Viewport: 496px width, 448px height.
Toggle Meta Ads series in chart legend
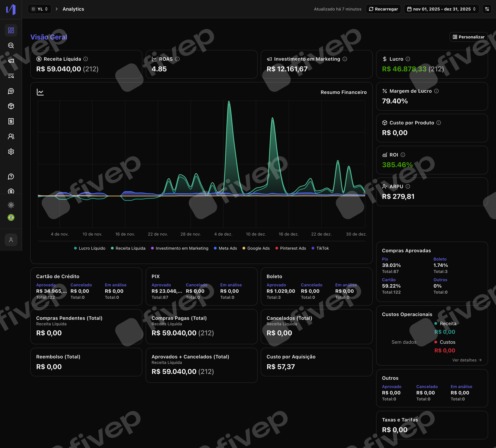(225, 248)
